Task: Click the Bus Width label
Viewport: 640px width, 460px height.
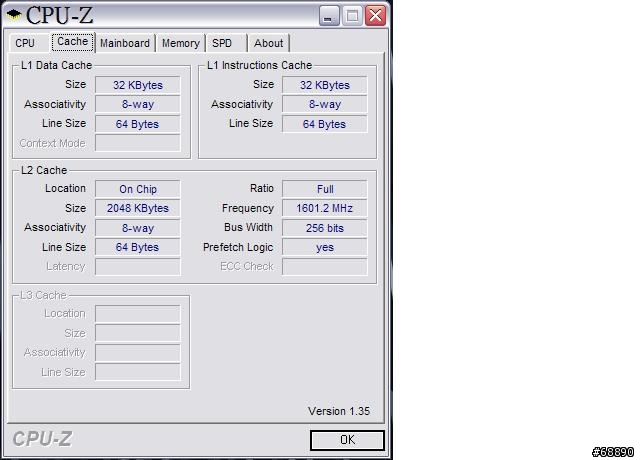Action: 248,227
